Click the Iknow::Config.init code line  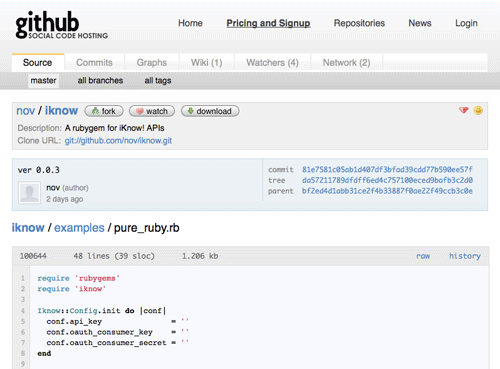(102, 311)
